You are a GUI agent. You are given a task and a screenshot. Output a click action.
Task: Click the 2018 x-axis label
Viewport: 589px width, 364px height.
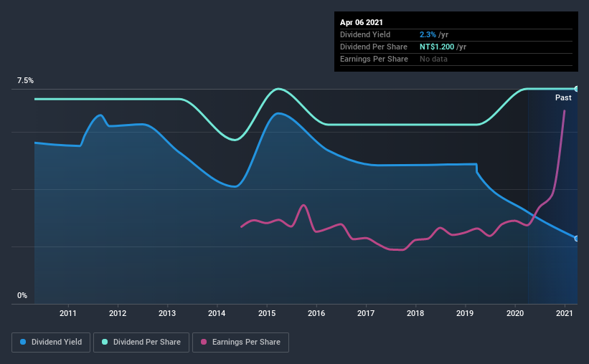415,313
